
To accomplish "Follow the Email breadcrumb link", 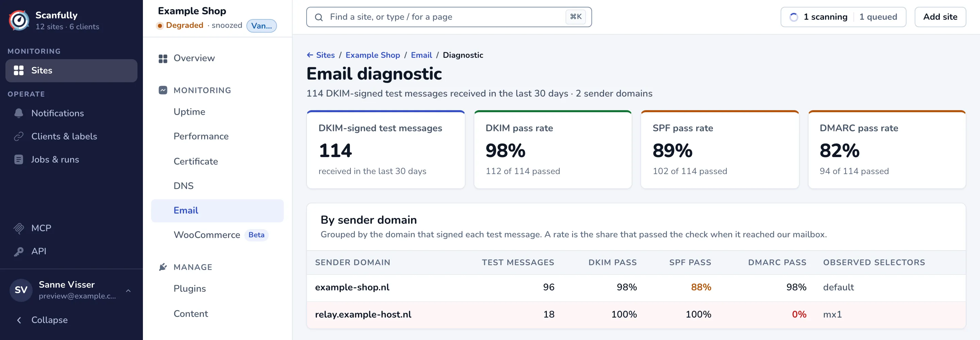I will [x=421, y=55].
